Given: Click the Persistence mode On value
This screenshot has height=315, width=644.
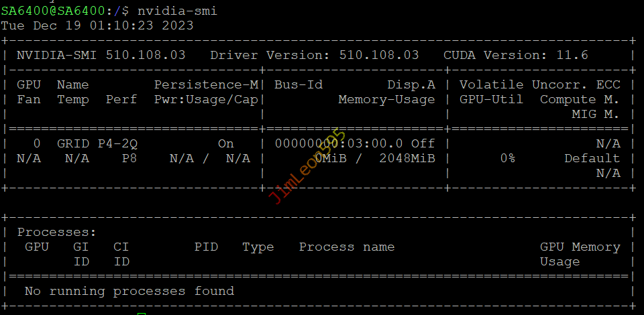Looking at the screenshot, I should pos(226,143).
